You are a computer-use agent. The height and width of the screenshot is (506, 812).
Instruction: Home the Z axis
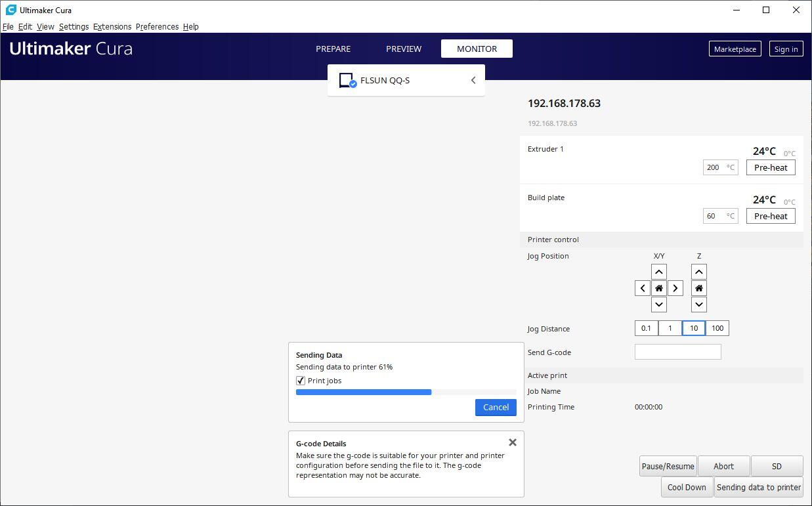point(699,288)
